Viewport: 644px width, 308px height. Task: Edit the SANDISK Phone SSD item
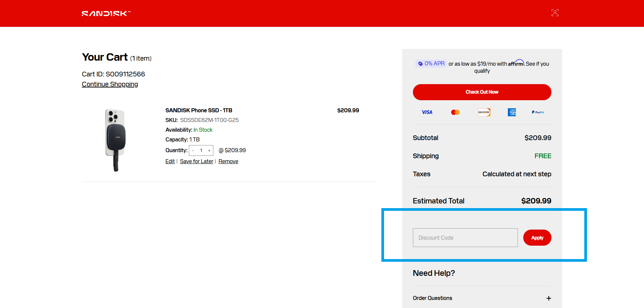pyautogui.click(x=170, y=162)
